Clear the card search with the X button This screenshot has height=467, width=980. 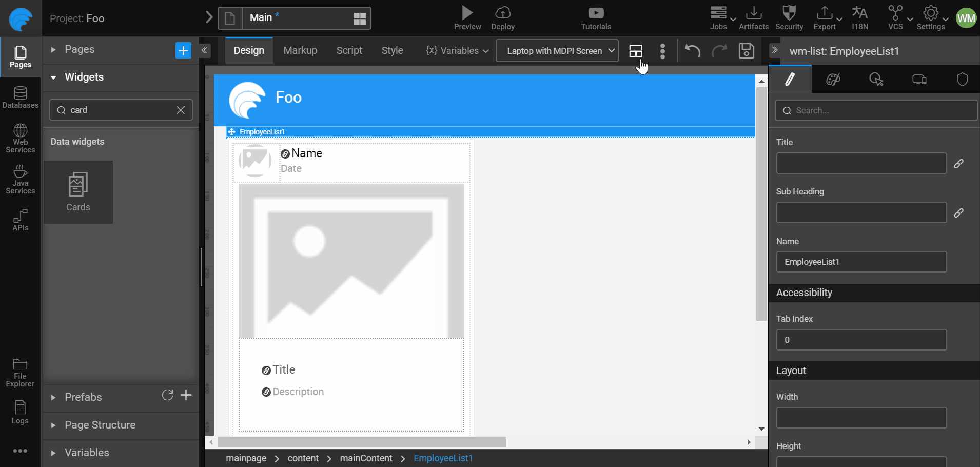181,110
